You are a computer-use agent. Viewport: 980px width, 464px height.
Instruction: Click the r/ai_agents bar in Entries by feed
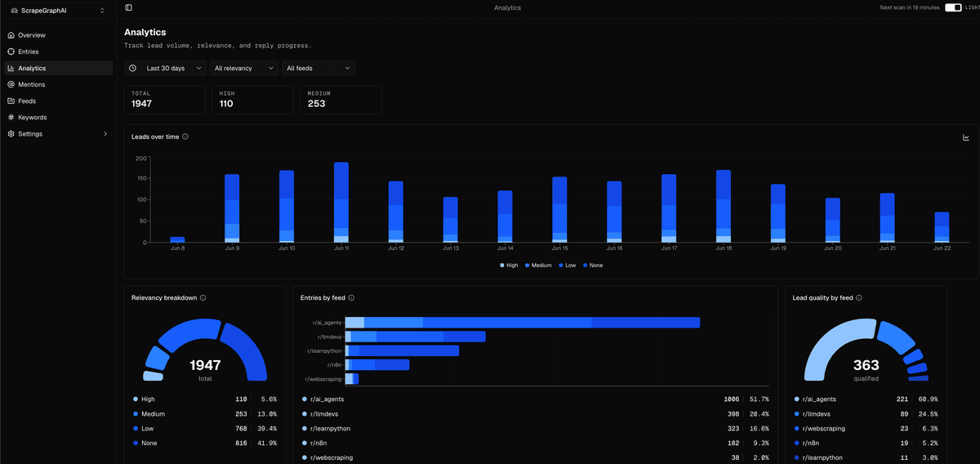point(523,323)
